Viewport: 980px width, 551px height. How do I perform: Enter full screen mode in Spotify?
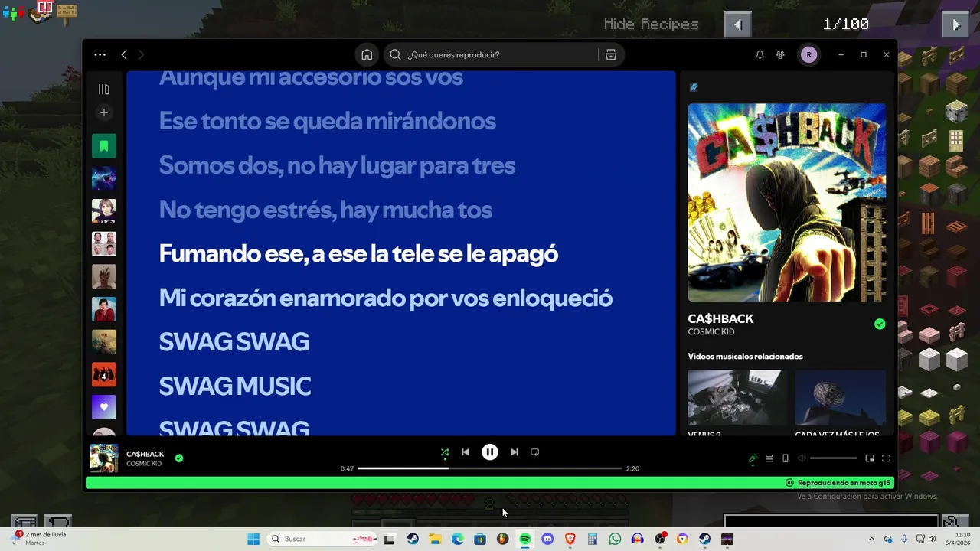(886, 458)
